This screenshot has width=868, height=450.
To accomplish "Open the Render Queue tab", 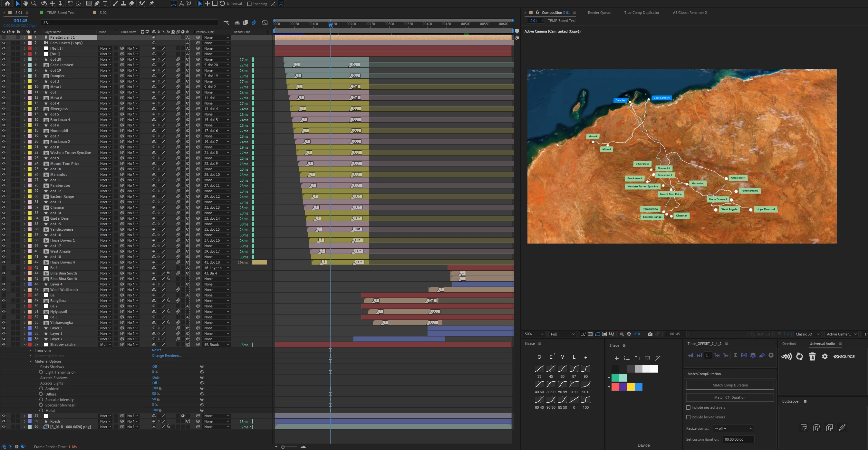I will pos(599,13).
